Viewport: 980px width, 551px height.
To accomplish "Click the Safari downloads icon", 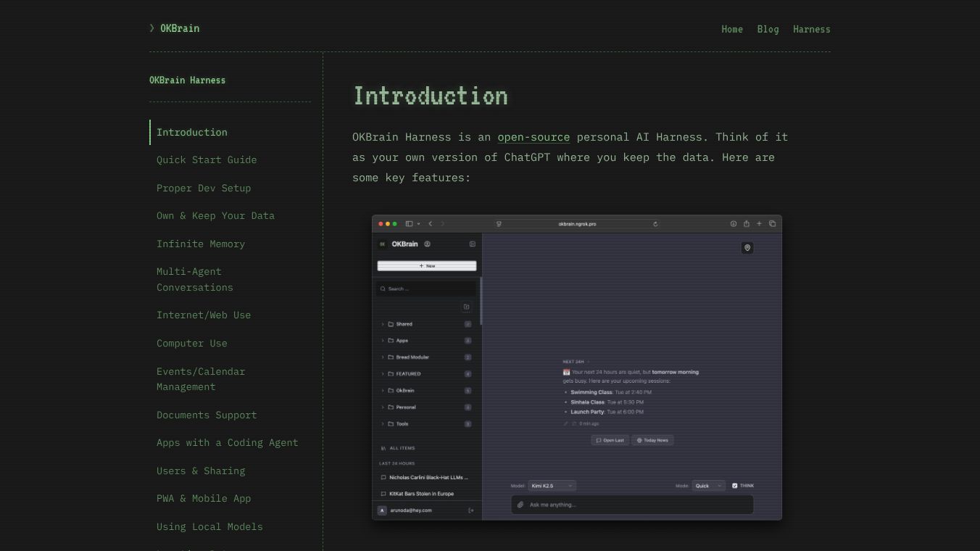I will click(x=734, y=224).
